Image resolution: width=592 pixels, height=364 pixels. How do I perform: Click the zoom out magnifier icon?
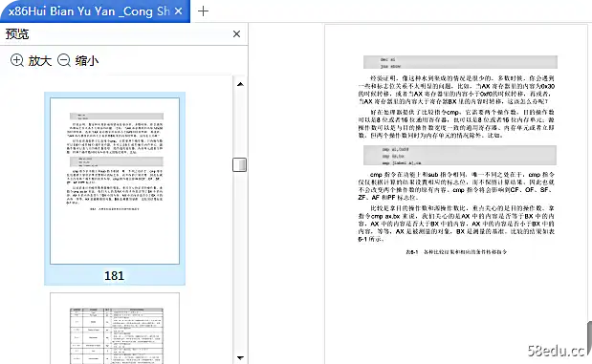click(x=64, y=60)
